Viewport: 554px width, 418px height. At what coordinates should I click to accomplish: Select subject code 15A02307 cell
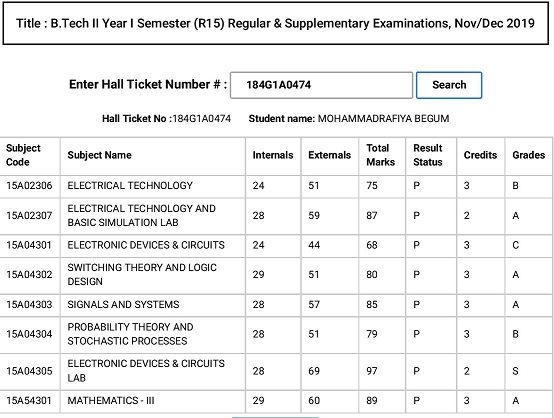point(30,216)
